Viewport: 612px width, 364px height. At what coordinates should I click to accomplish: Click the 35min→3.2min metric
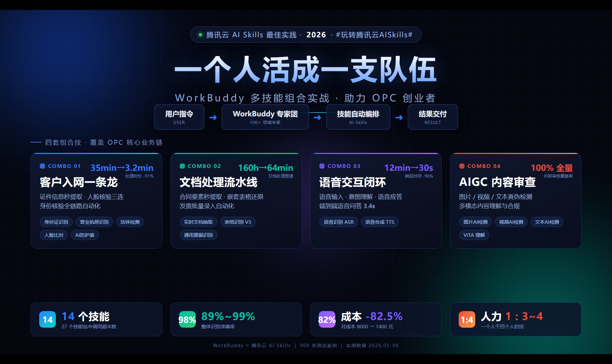(x=122, y=168)
